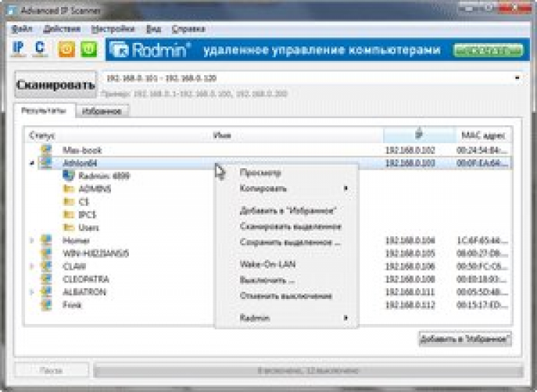Choose Просмотр in the context menu
537x392 pixels.
(286, 172)
